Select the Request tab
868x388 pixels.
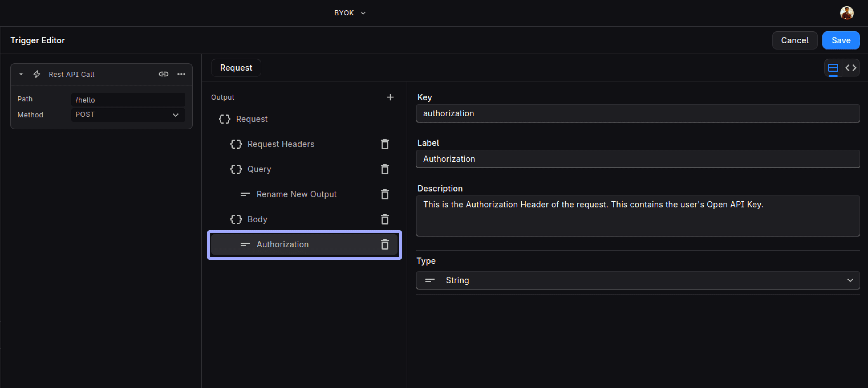point(236,68)
